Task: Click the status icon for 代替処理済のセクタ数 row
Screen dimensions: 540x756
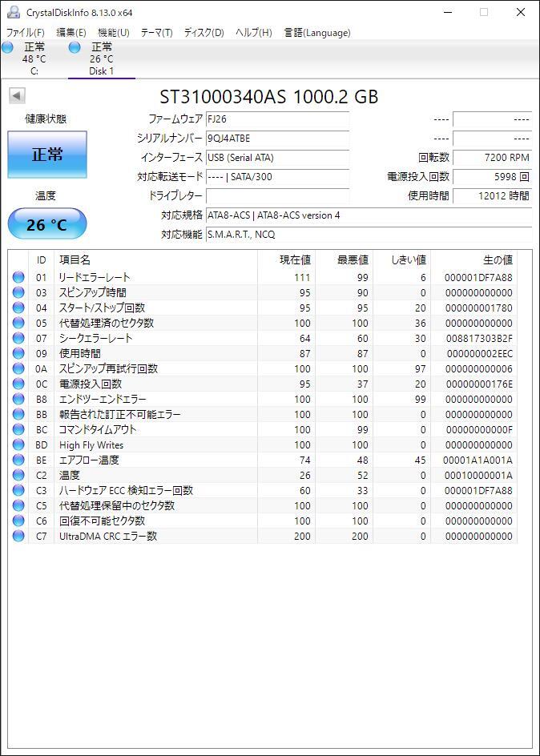Action: pyautogui.click(x=18, y=323)
